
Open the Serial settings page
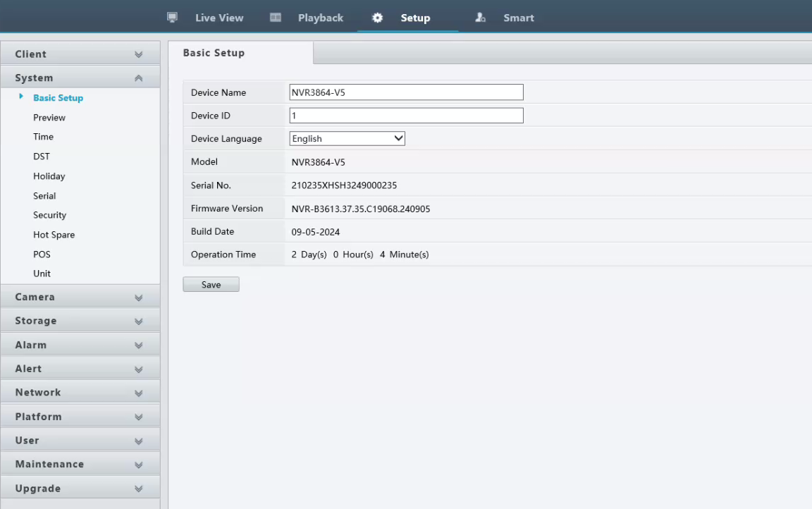click(44, 196)
